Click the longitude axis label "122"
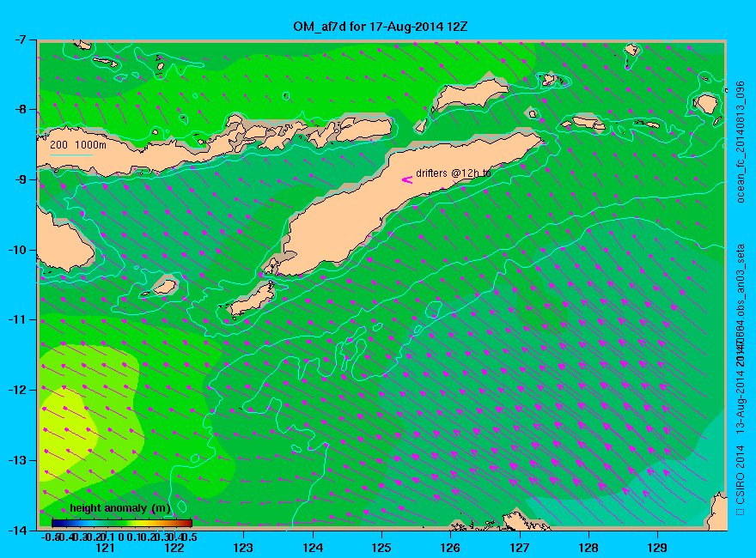The width and height of the screenshot is (756, 558). click(x=174, y=548)
